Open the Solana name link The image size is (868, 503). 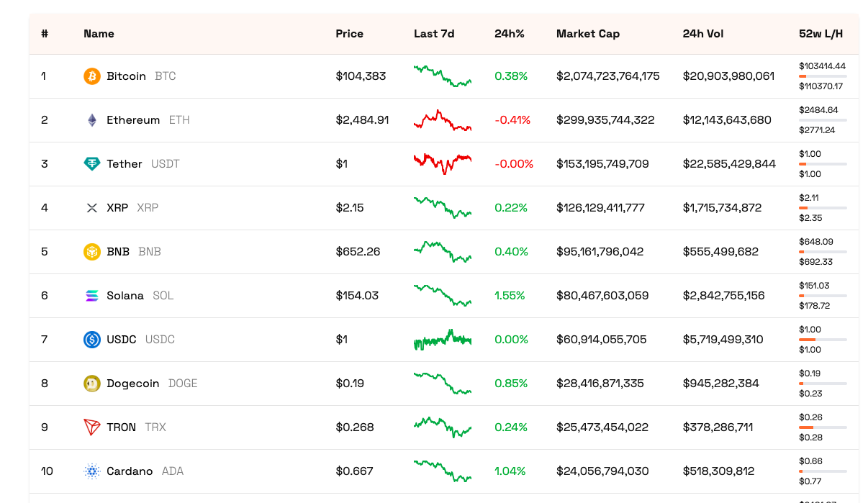tap(125, 296)
